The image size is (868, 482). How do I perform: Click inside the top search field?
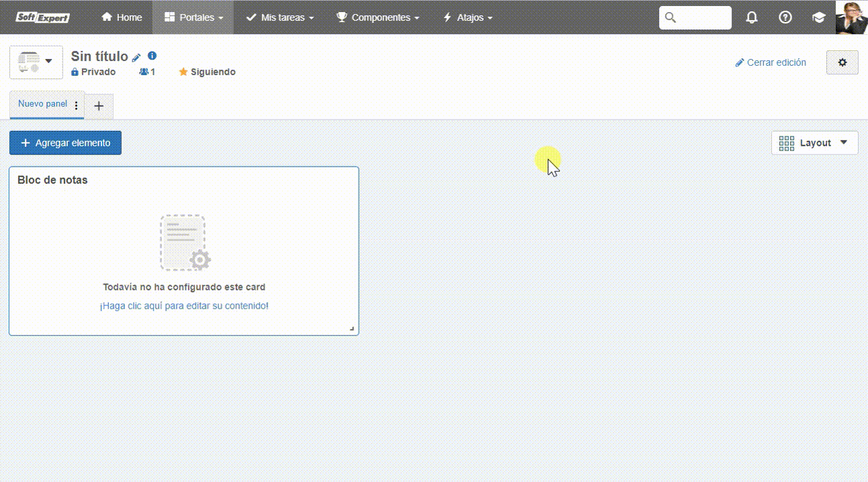pyautogui.click(x=695, y=17)
